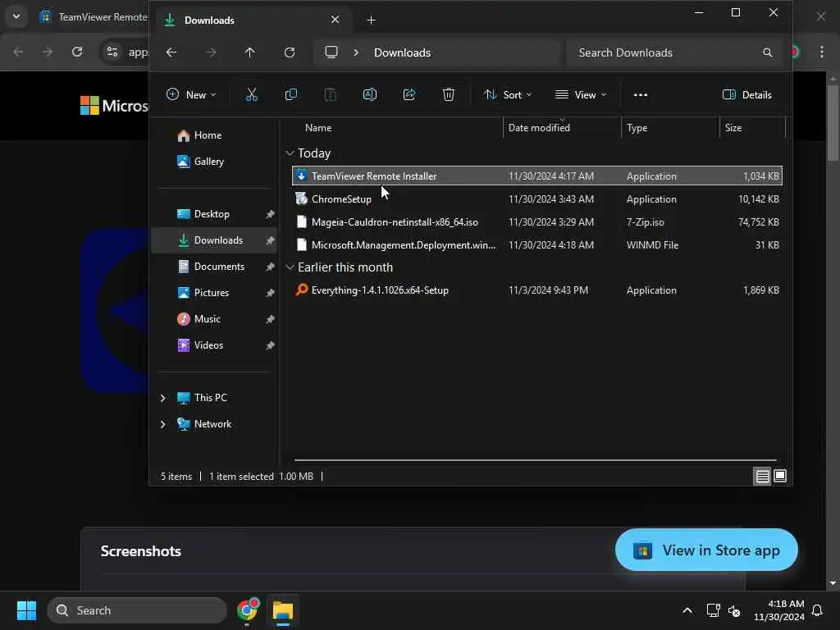Toggle the Details pane
This screenshot has width=840, height=630.
(x=747, y=95)
